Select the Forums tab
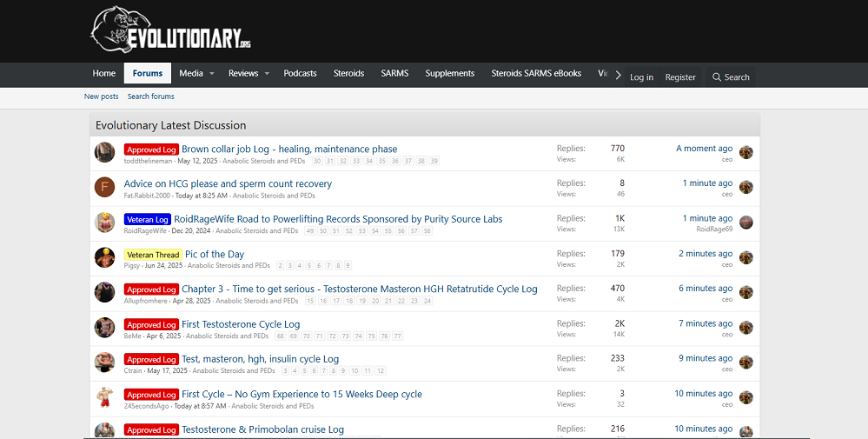This screenshot has height=439, width=868. pos(148,73)
